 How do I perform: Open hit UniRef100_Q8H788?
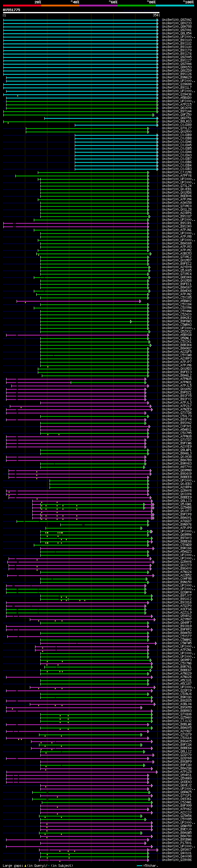click(x=177, y=26)
